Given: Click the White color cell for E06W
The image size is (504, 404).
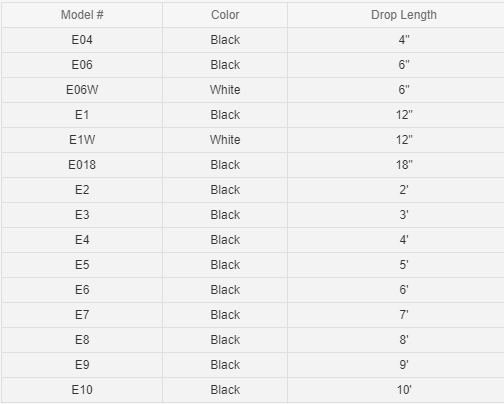Looking at the screenshot, I should pyautogui.click(x=225, y=90).
